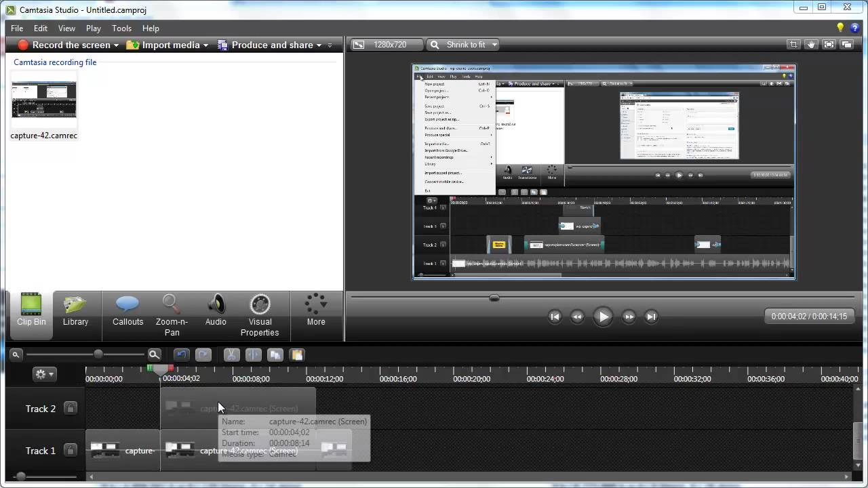868x488 pixels.
Task: Open the timeline gear options dropdown
Action: click(44, 374)
